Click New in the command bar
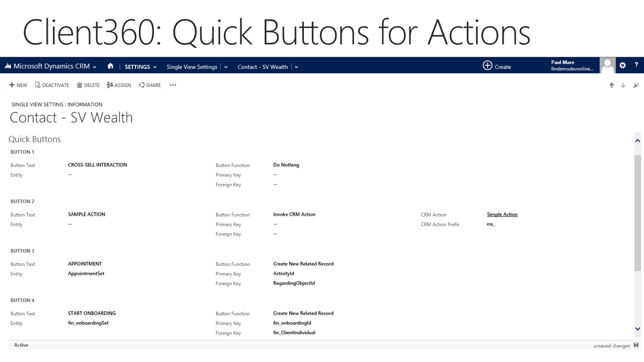The width and height of the screenshot is (644, 362). pos(18,85)
